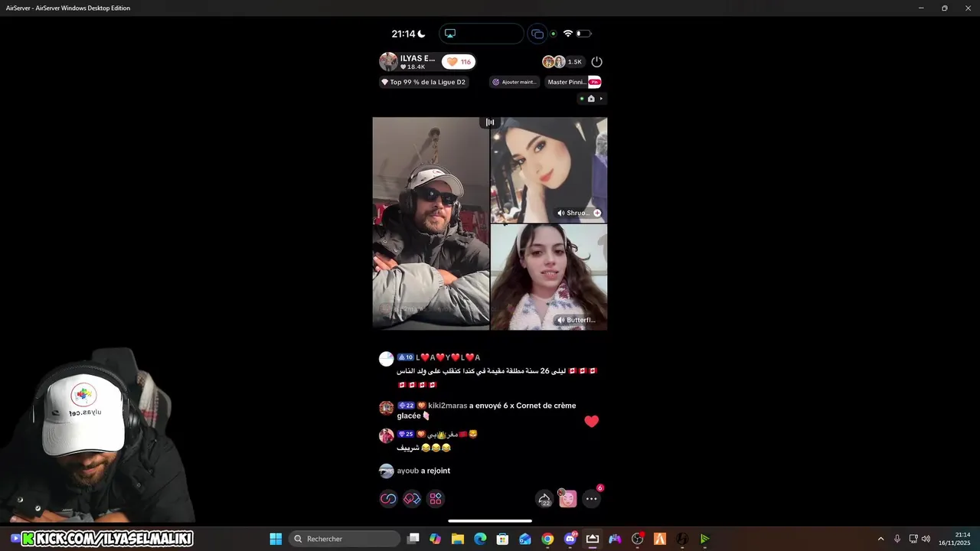Follow guest Shruo... with plus icon
Image resolution: width=980 pixels, height=551 pixels.
coord(597,213)
